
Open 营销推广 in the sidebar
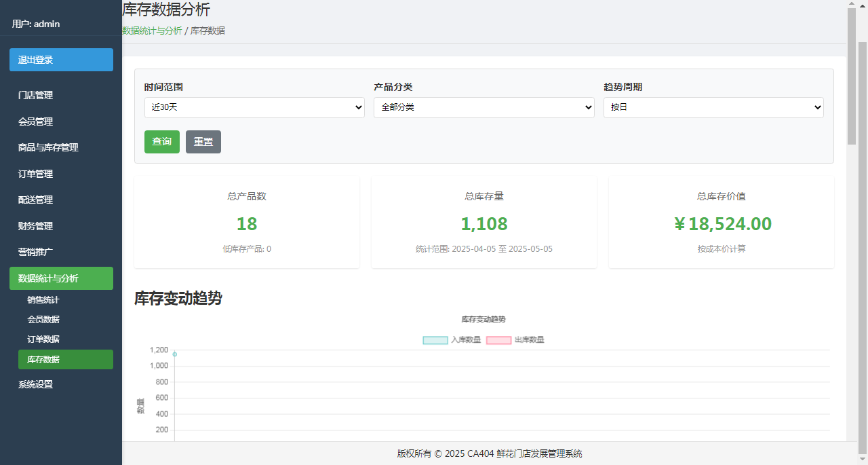[x=61, y=253]
